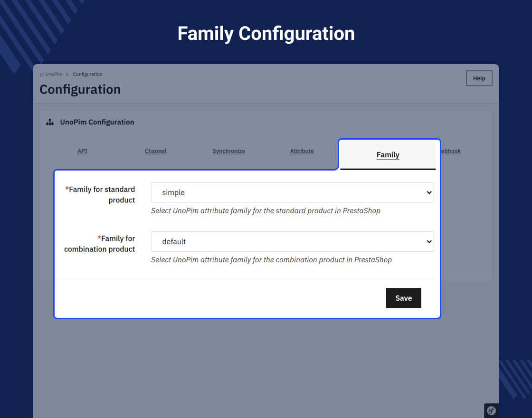Open the Webhook tab

click(451, 151)
